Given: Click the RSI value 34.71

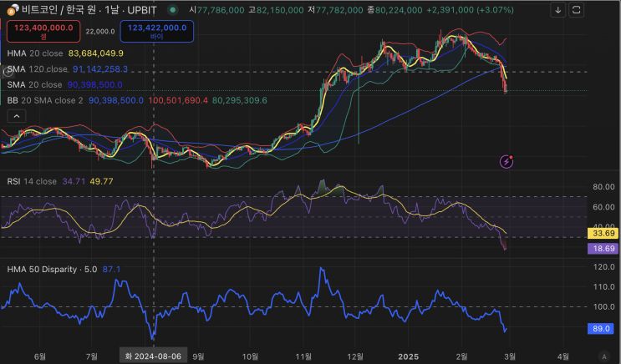Looking at the screenshot, I should pyautogui.click(x=74, y=181).
